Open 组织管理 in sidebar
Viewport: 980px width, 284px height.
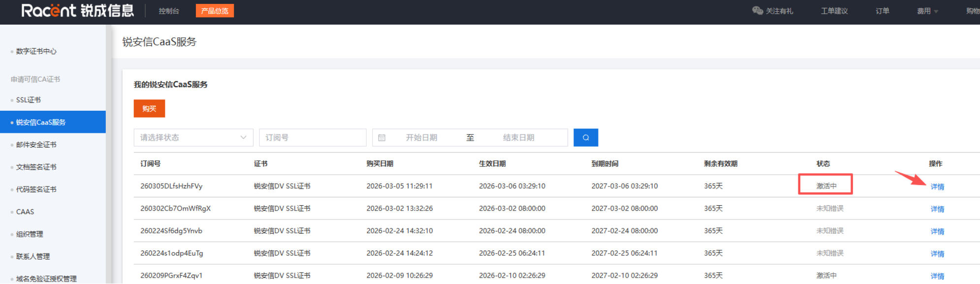[x=30, y=234]
